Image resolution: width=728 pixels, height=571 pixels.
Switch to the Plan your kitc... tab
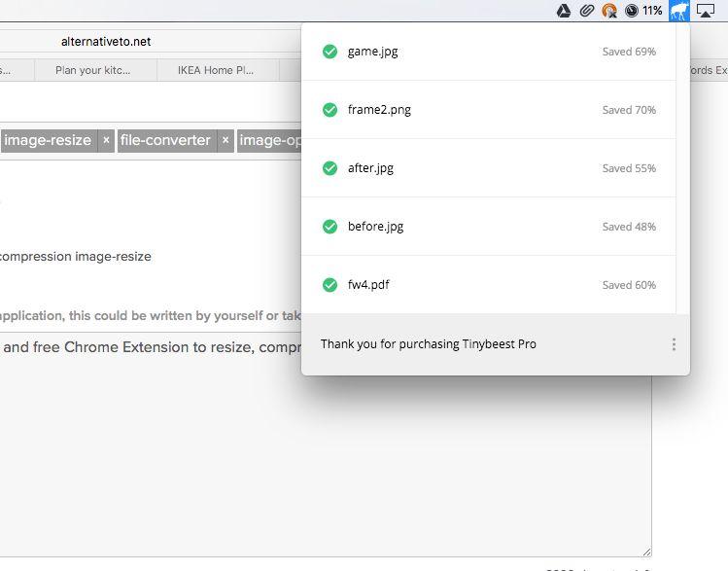[x=93, y=70]
